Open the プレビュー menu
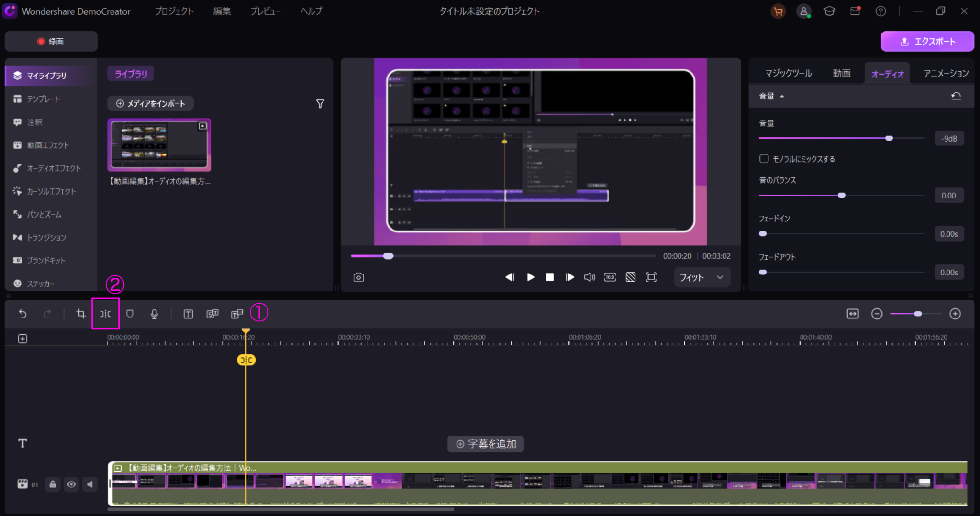980x516 pixels. pyautogui.click(x=266, y=11)
